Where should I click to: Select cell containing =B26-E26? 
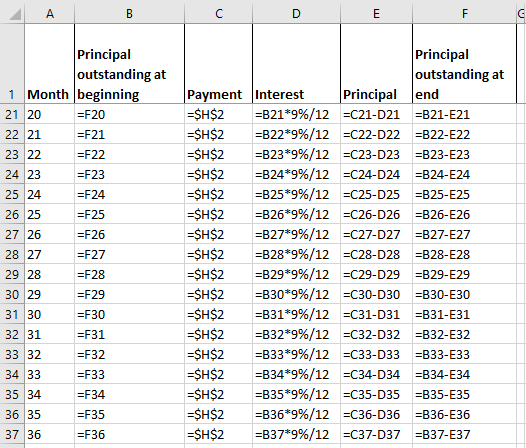[x=465, y=214]
